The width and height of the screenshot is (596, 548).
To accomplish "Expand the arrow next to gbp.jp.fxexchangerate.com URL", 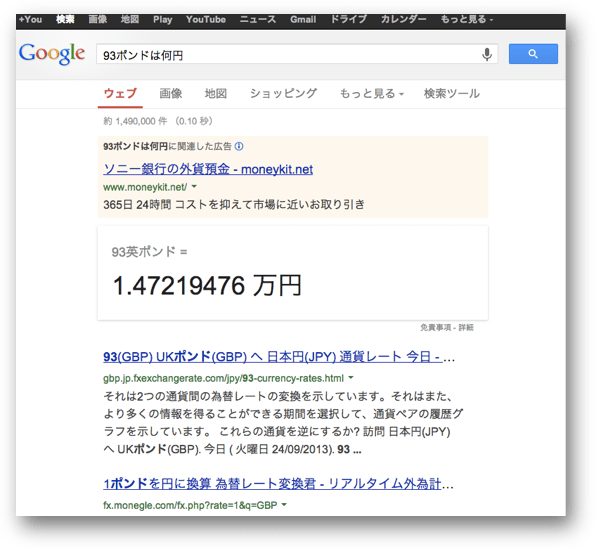I will (351, 378).
